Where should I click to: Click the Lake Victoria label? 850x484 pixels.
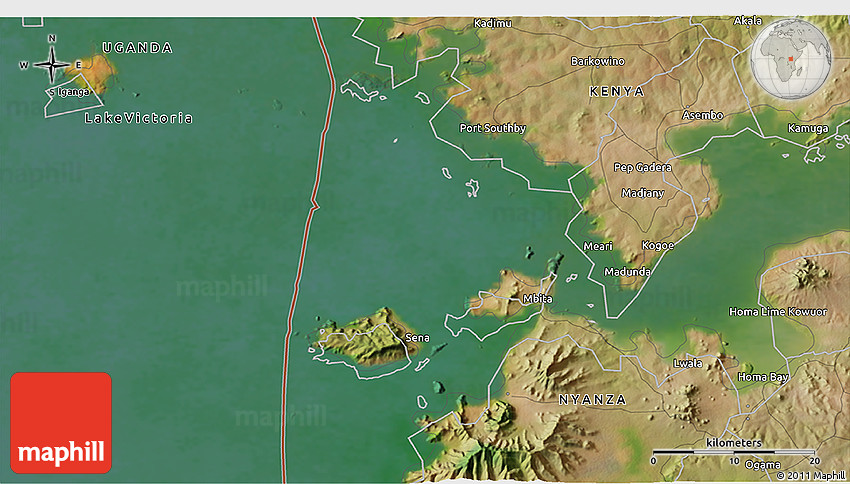point(138,118)
